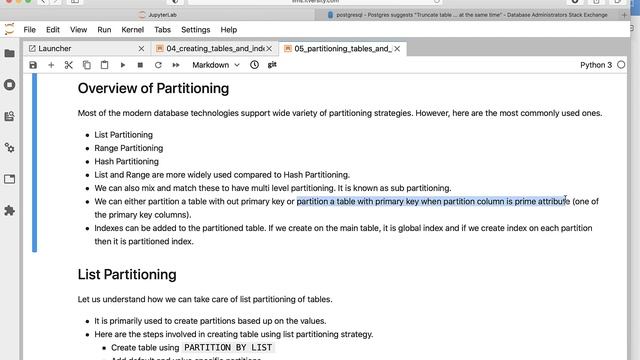Viewport: 640px width, 360px height.
Task: Click the 'Hash Partitioning' bullet text
Action: tap(127, 162)
